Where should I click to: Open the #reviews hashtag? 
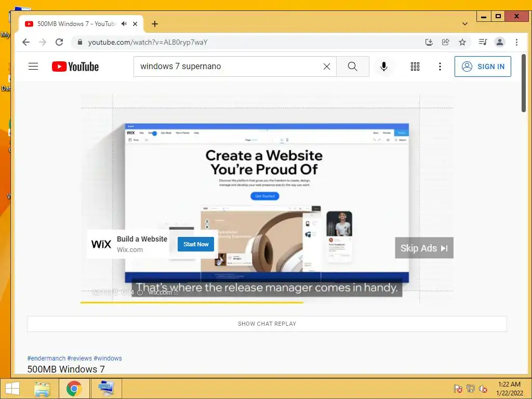(x=79, y=358)
